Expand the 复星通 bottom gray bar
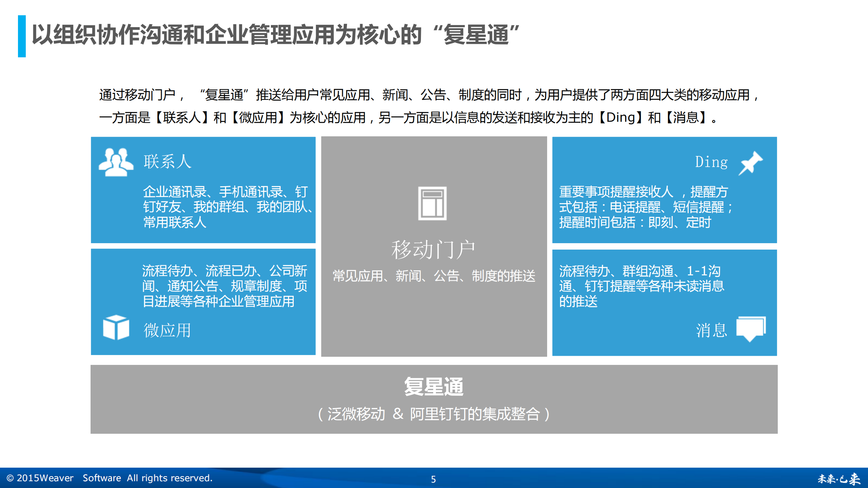 (433, 400)
